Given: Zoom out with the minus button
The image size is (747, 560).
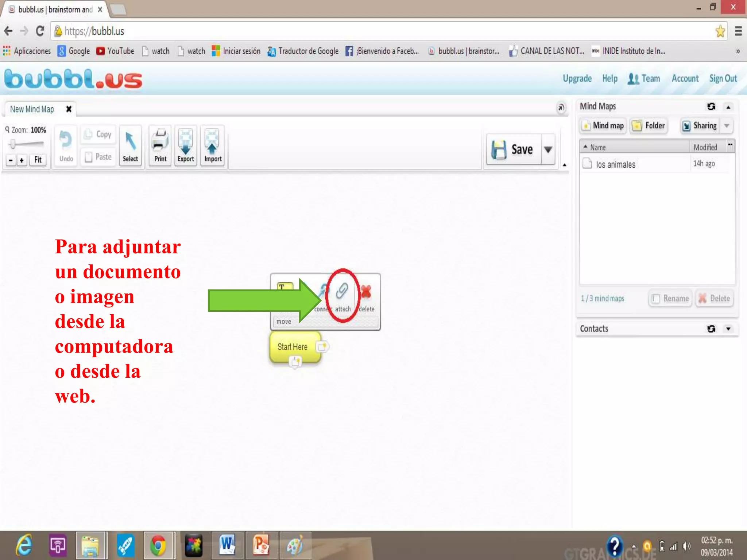Looking at the screenshot, I should 11,160.
